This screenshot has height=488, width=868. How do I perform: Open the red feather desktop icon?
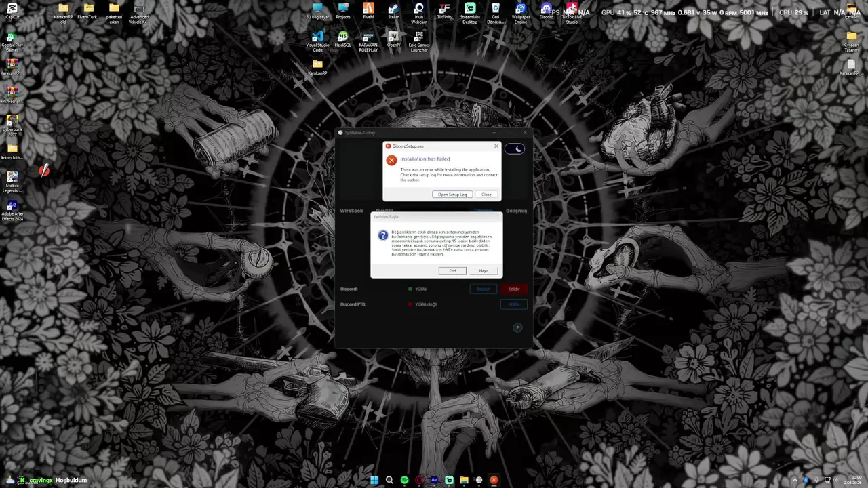[x=44, y=171]
